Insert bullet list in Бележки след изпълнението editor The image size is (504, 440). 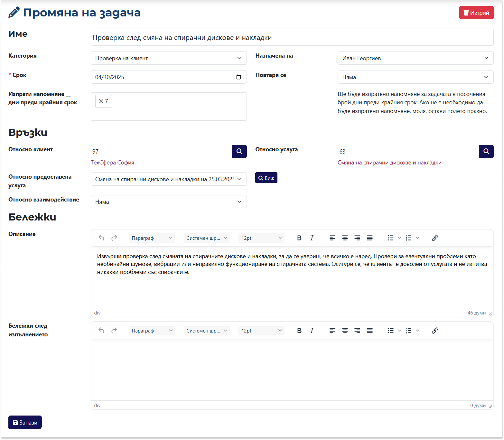tap(391, 331)
